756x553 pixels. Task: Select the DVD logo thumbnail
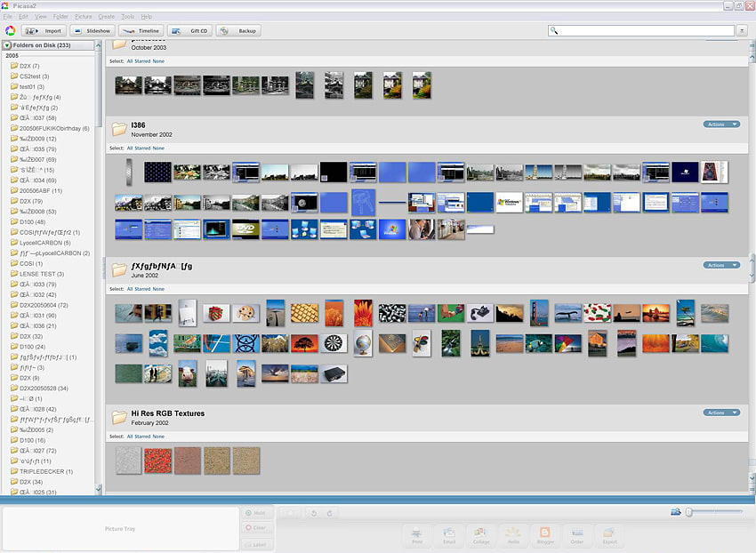(245, 229)
